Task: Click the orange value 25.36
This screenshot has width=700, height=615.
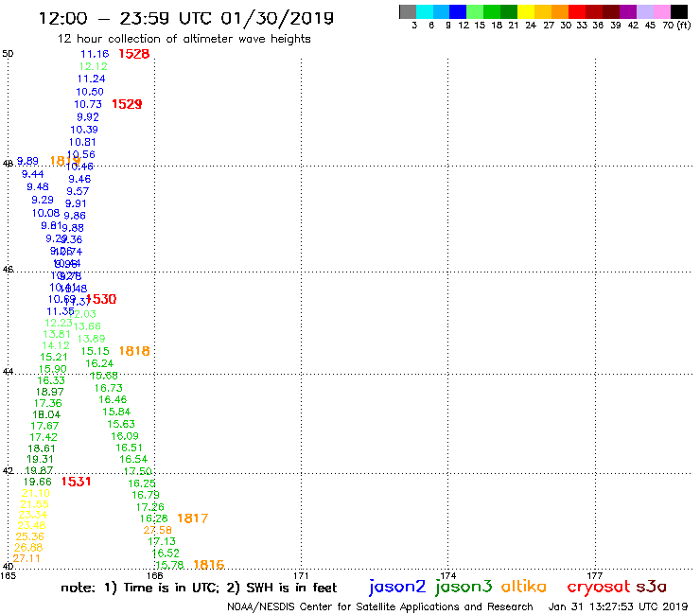Action: (30, 536)
